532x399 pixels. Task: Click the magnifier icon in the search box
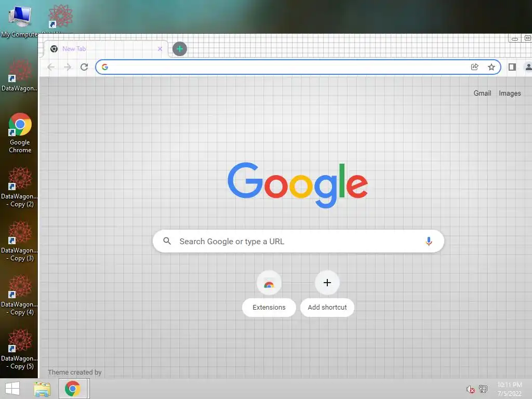(x=167, y=241)
